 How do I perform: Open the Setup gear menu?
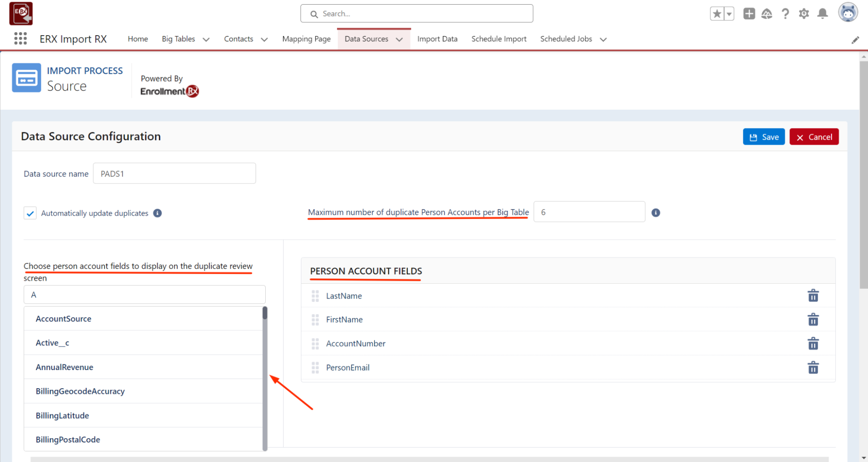(804, 14)
